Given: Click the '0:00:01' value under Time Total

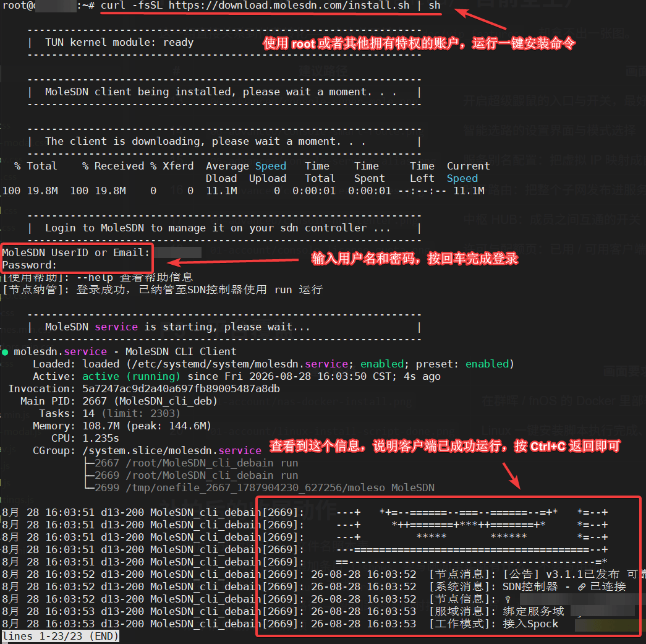Looking at the screenshot, I should 314,191.
